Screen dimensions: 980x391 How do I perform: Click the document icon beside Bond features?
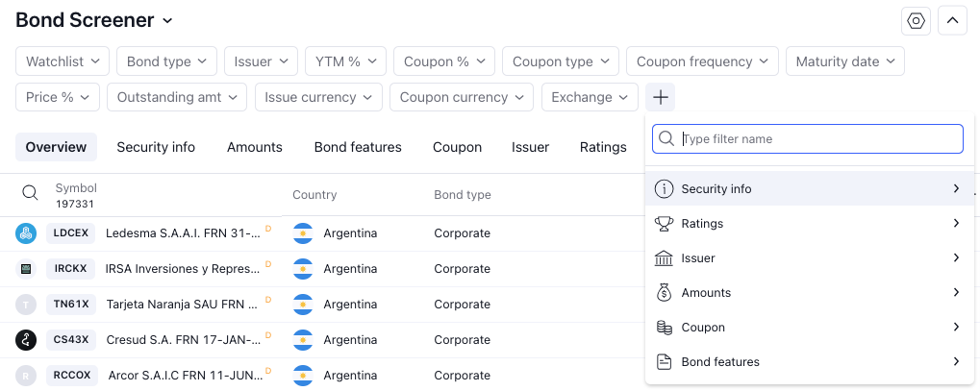[664, 361]
